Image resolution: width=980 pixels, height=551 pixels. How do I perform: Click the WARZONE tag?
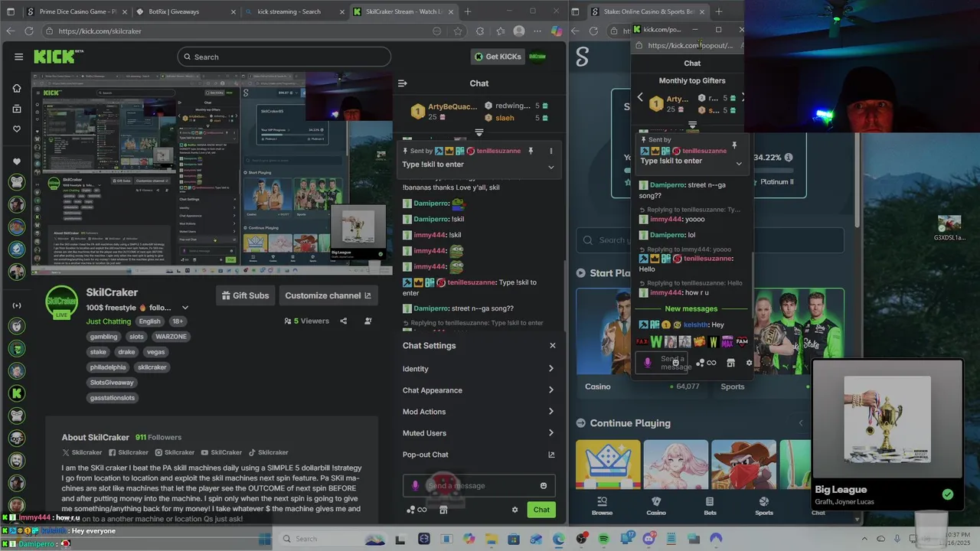pos(170,337)
